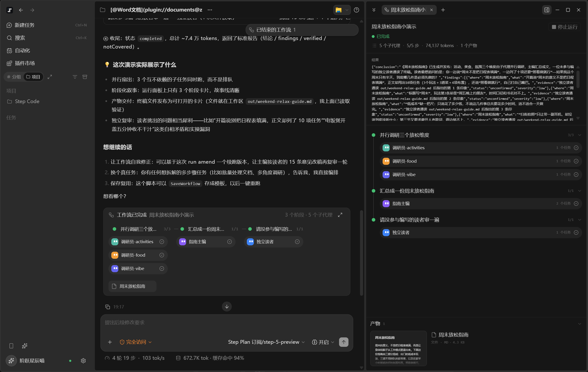Click the mobile device icon at the sidebar bottom
The width and height of the screenshot is (588, 372).
(x=11, y=346)
